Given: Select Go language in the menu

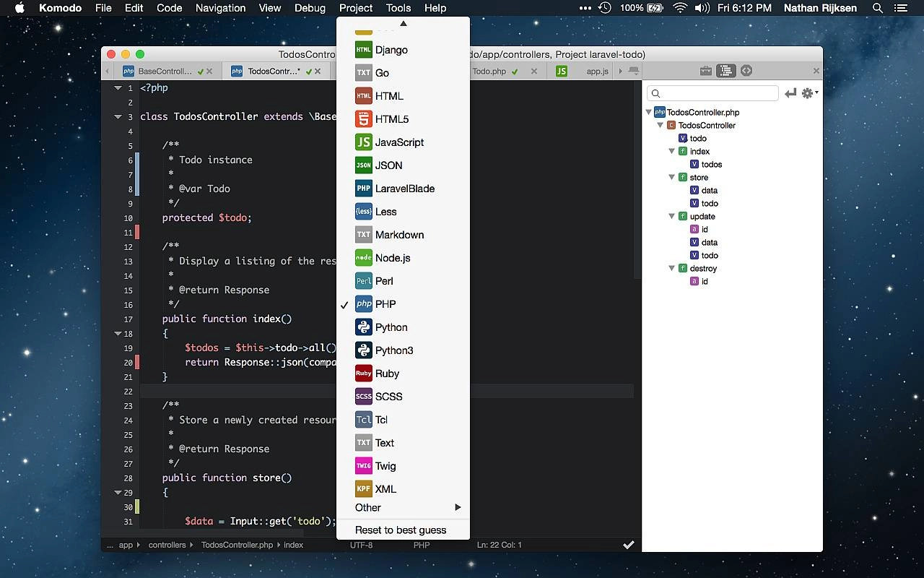Looking at the screenshot, I should (403, 73).
